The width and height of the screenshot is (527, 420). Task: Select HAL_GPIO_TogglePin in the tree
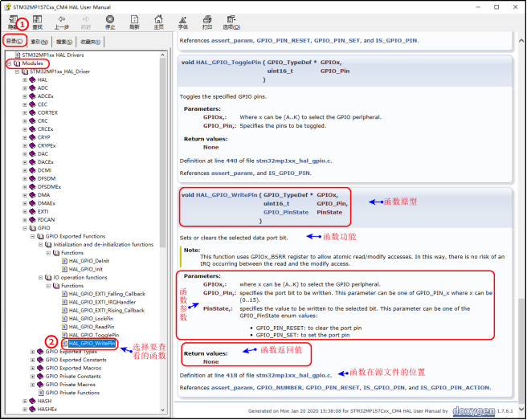click(x=94, y=335)
